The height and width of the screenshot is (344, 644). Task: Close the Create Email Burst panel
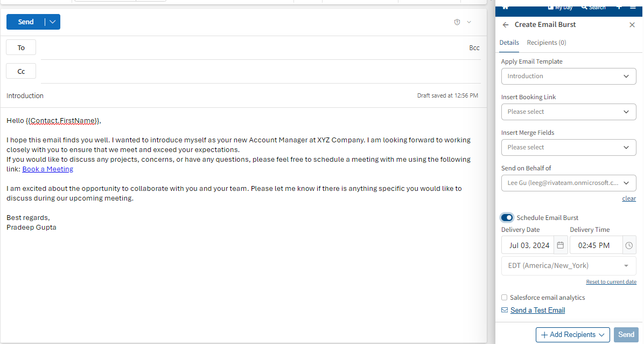[632, 25]
